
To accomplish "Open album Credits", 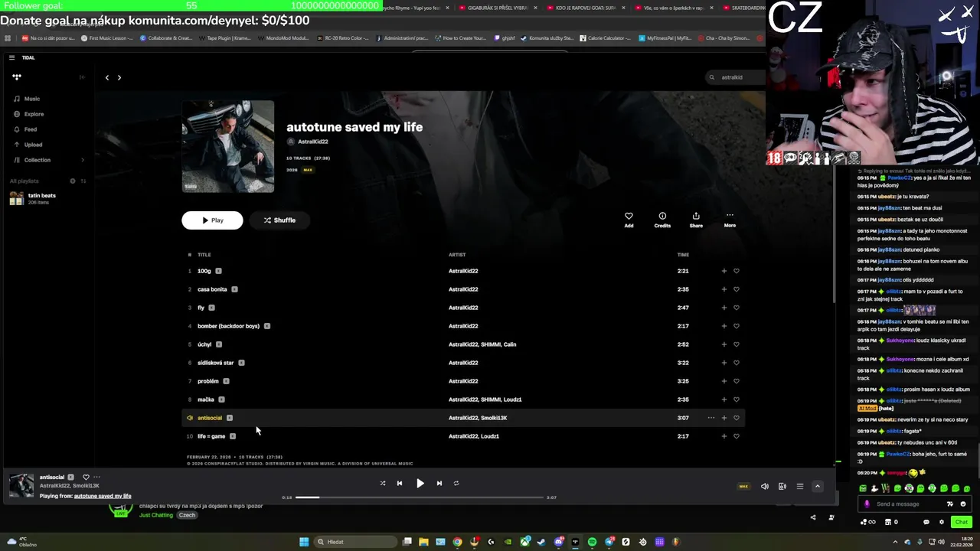I will (662, 220).
